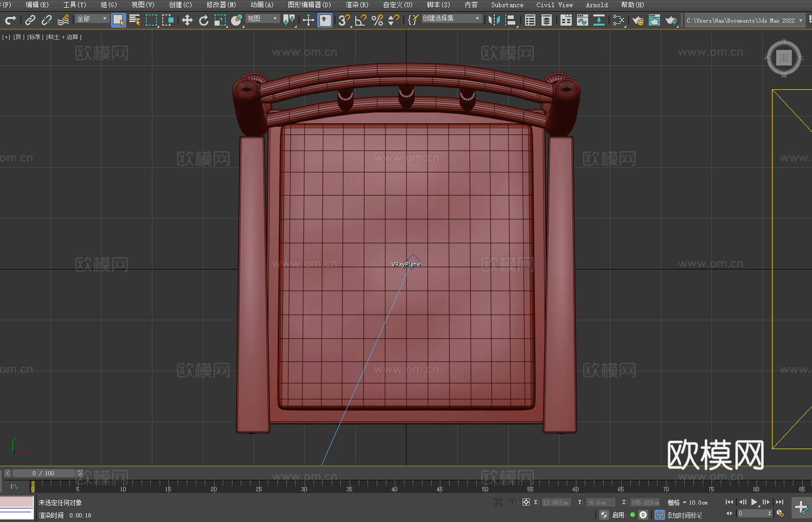This screenshot has width=812, height=522.
Task: Go to the start frame
Action: pos(729,502)
